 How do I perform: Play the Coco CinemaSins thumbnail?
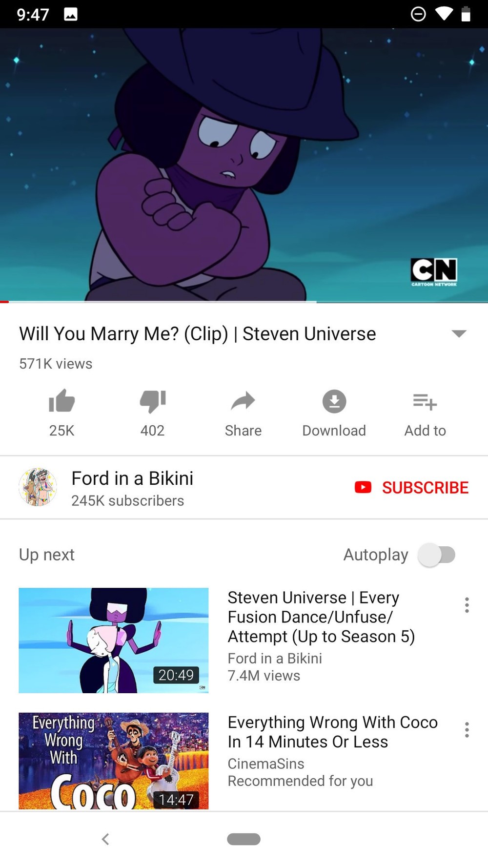point(113,761)
